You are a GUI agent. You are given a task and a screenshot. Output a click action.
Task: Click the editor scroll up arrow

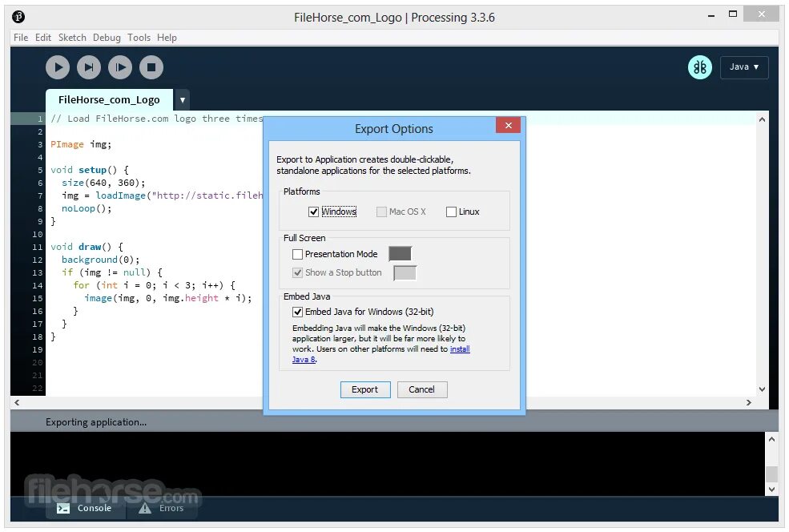762,119
